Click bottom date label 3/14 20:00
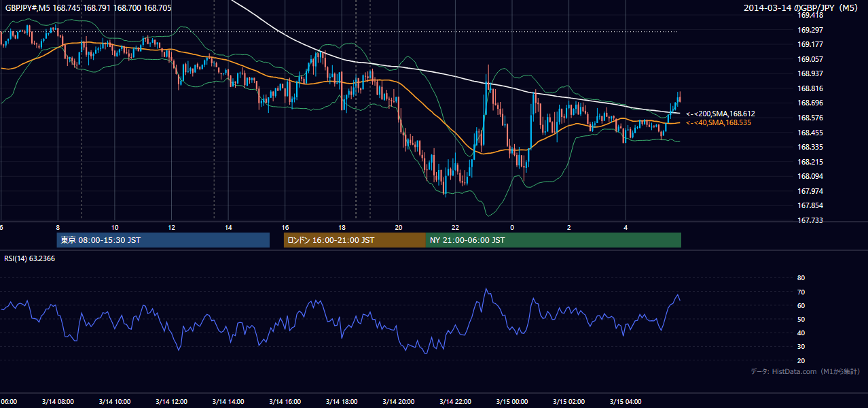 point(398,401)
